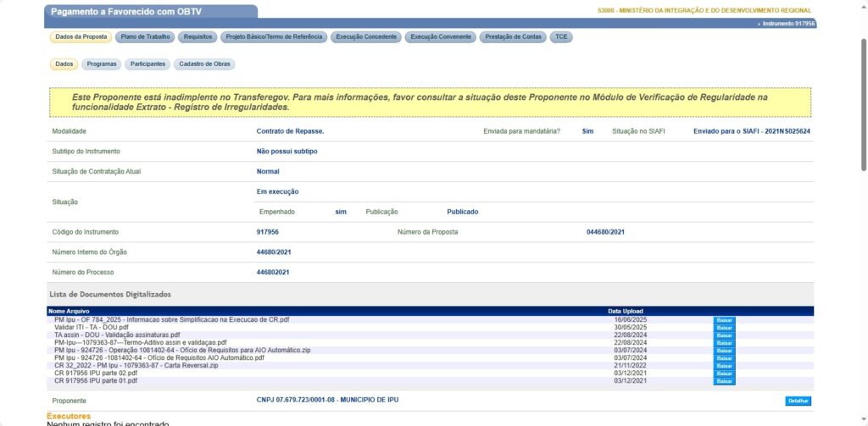The image size is (868, 426).
Task: Open Projeto Básico/Termo de Referência tab
Action: coord(274,37)
